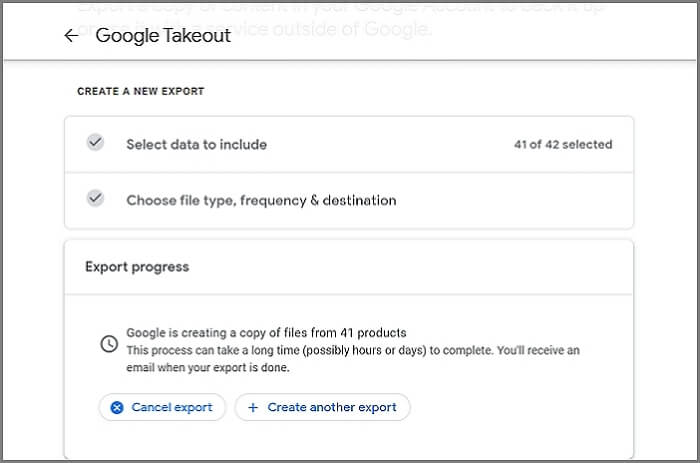Screen dimensions: 700x463
Task: Click the Export progress section header
Action: (137, 267)
